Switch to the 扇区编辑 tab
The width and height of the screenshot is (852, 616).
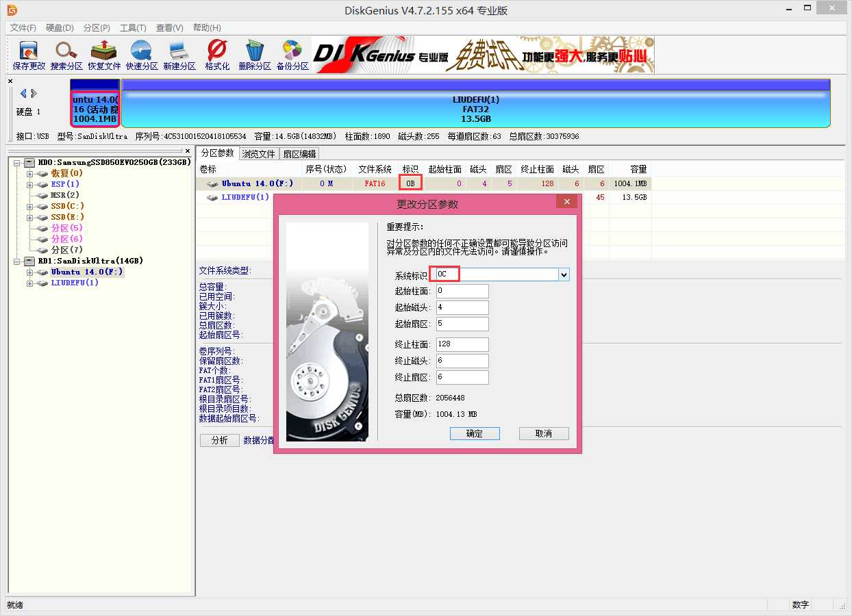click(299, 154)
